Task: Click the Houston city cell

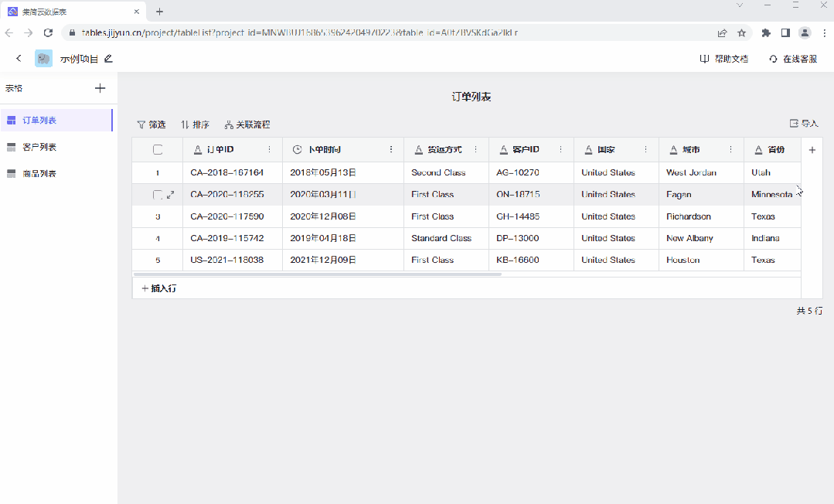Action: point(702,261)
